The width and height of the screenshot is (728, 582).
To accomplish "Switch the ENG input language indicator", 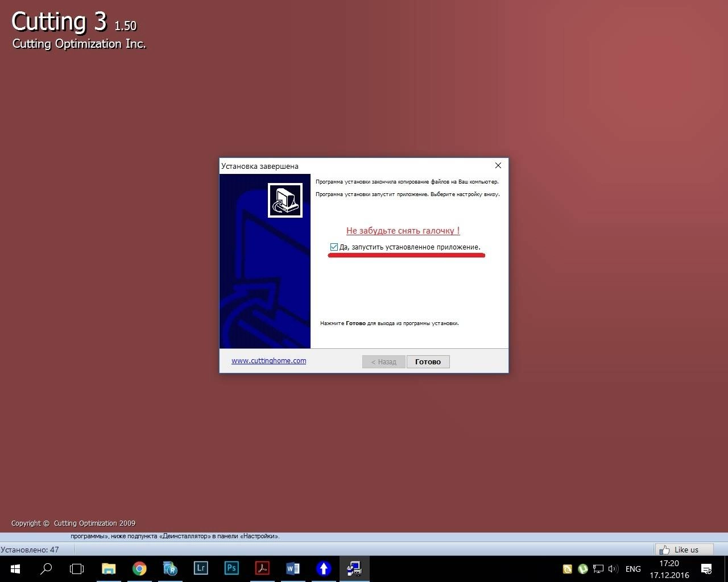I will [633, 569].
